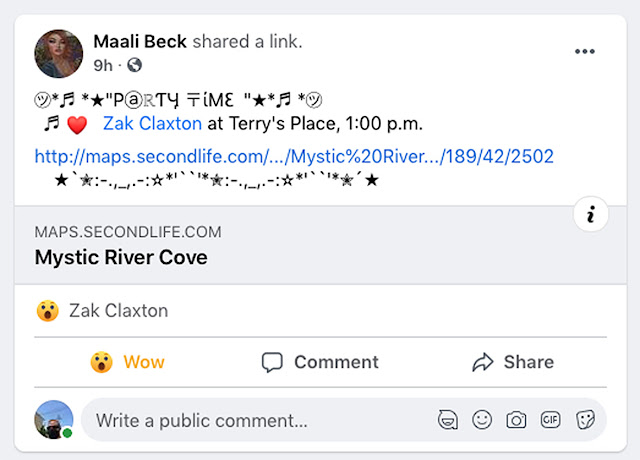
Task: Open the GIF picker icon
Action: pyautogui.click(x=551, y=420)
